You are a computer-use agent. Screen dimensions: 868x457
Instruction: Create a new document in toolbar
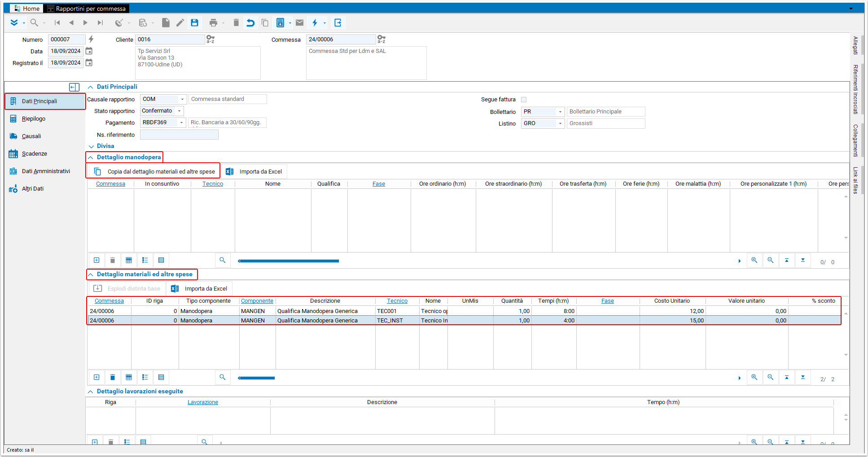[166, 22]
